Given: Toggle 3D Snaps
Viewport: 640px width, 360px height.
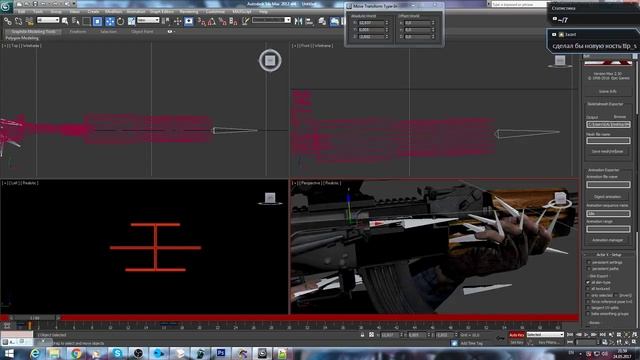Looking at the screenshot, I should [202, 21].
